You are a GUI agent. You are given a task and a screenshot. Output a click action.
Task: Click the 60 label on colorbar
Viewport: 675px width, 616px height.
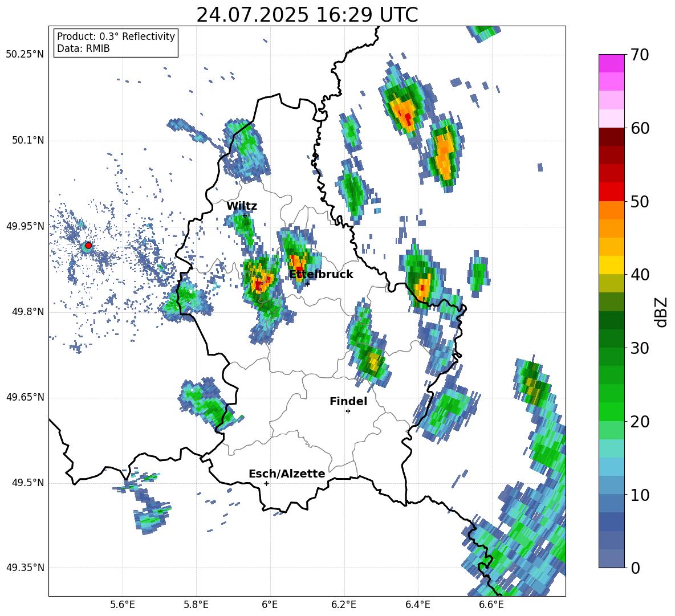click(x=640, y=128)
